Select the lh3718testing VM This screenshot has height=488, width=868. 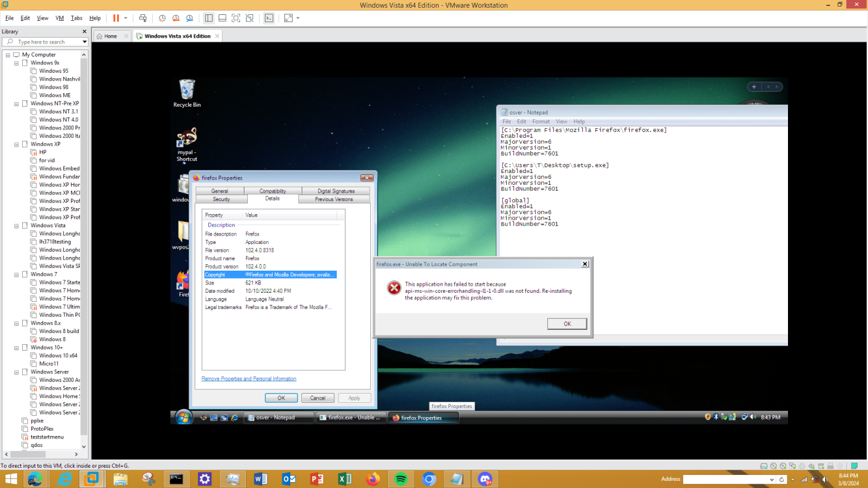[x=55, y=241]
